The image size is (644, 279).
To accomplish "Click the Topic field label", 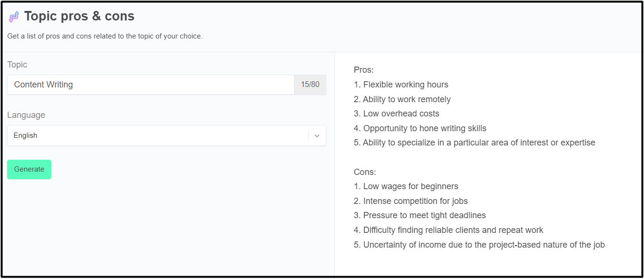I will pyautogui.click(x=17, y=65).
